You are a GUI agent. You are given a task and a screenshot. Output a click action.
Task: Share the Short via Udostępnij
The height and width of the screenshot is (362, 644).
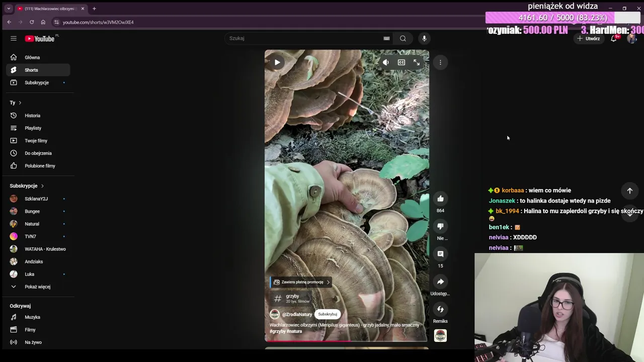tap(440, 282)
